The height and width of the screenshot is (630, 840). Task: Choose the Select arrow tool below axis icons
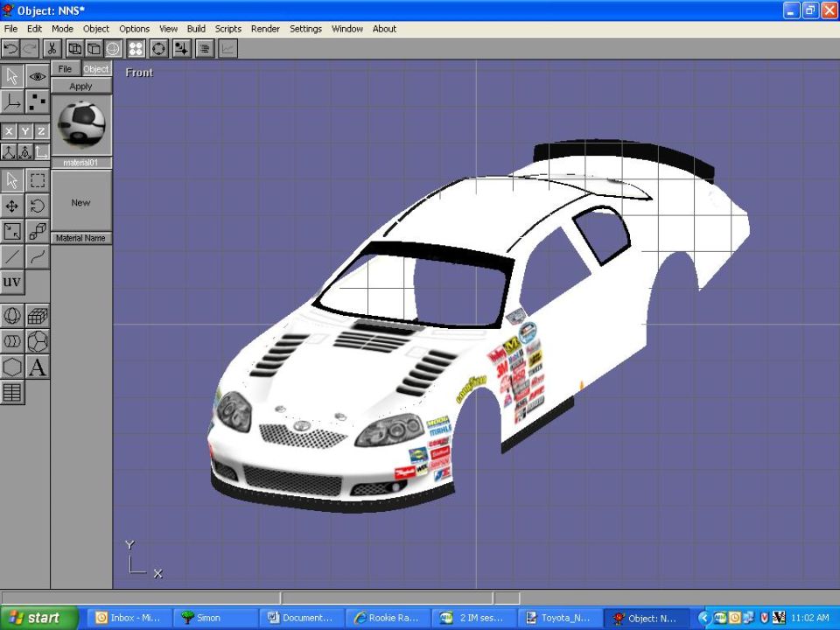[x=11, y=180]
